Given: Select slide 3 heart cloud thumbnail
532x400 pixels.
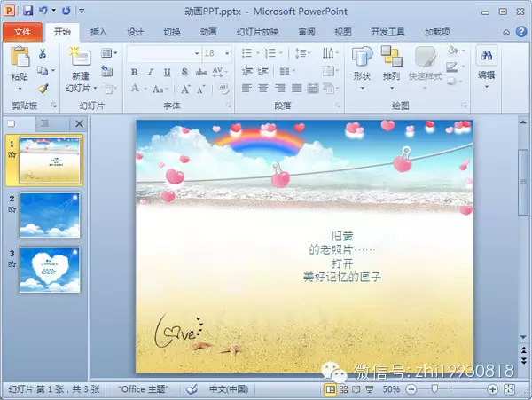Looking at the screenshot, I should point(50,270).
